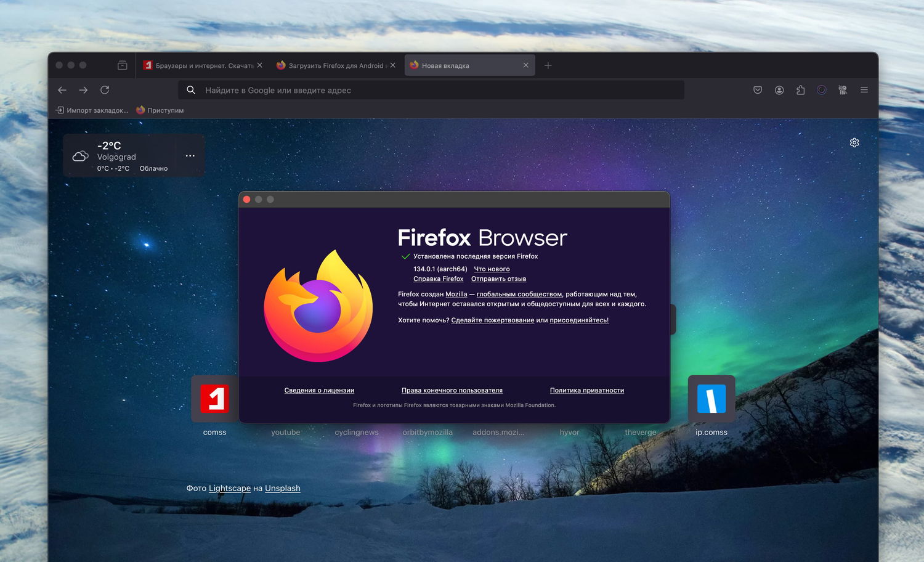
Task: Click the 'Импорт закладок...' bookmarks bar item
Action: tap(92, 110)
